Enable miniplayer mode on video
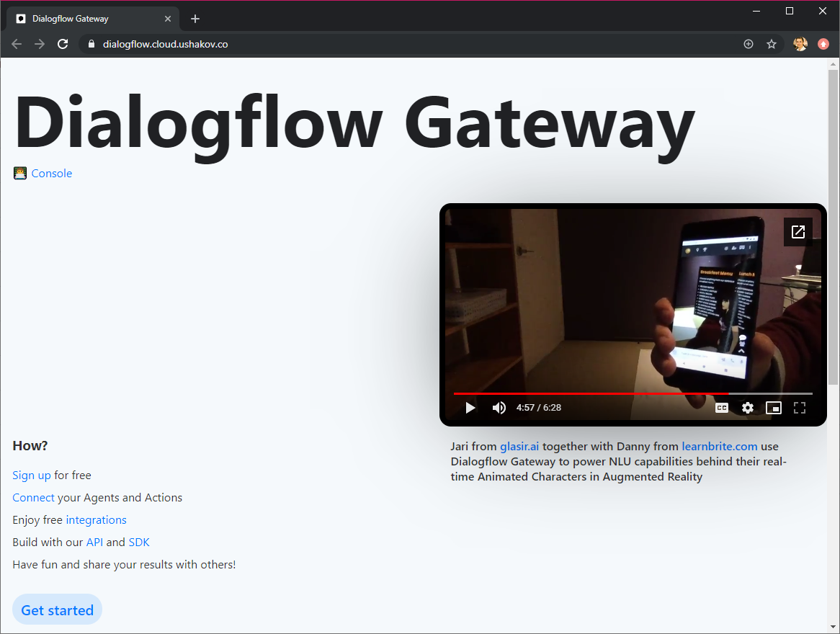Screen dimensions: 840x634 (x=774, y=408)
